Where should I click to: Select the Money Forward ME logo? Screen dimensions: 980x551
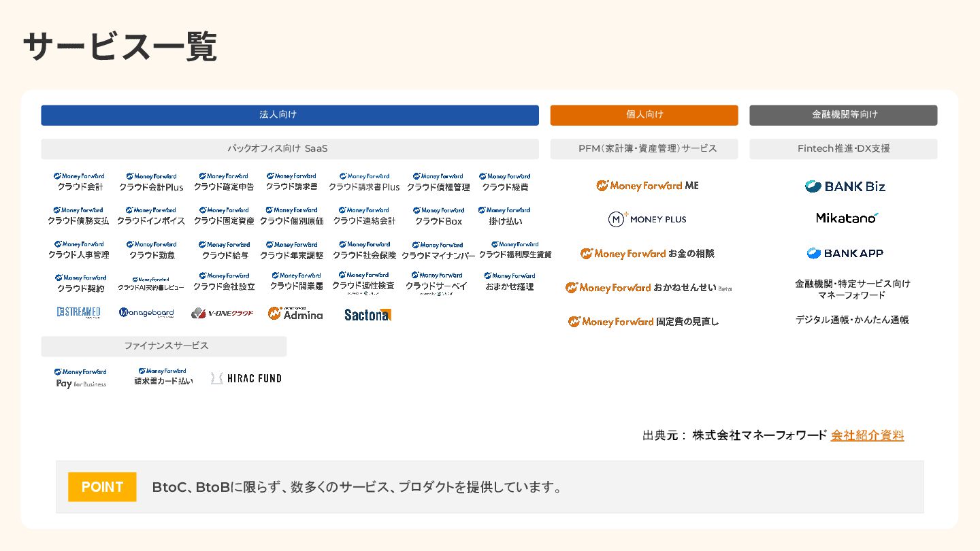(x=647, y=186)
